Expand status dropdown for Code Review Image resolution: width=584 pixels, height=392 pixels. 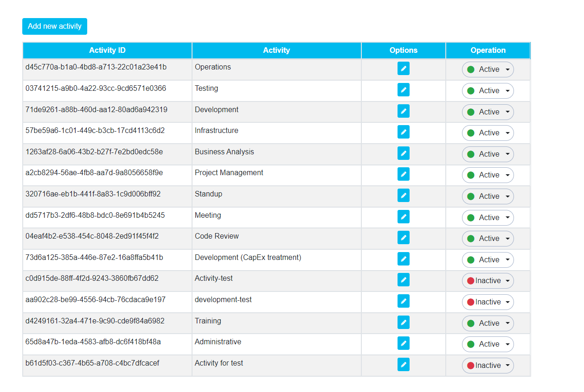coord(488,239)
